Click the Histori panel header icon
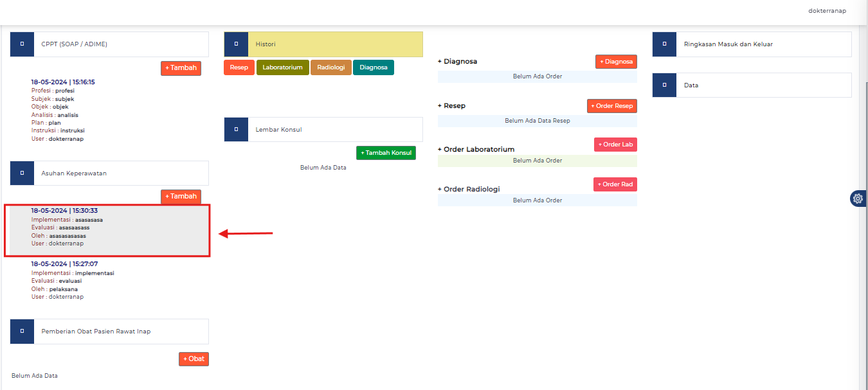 tap(236, 44)
